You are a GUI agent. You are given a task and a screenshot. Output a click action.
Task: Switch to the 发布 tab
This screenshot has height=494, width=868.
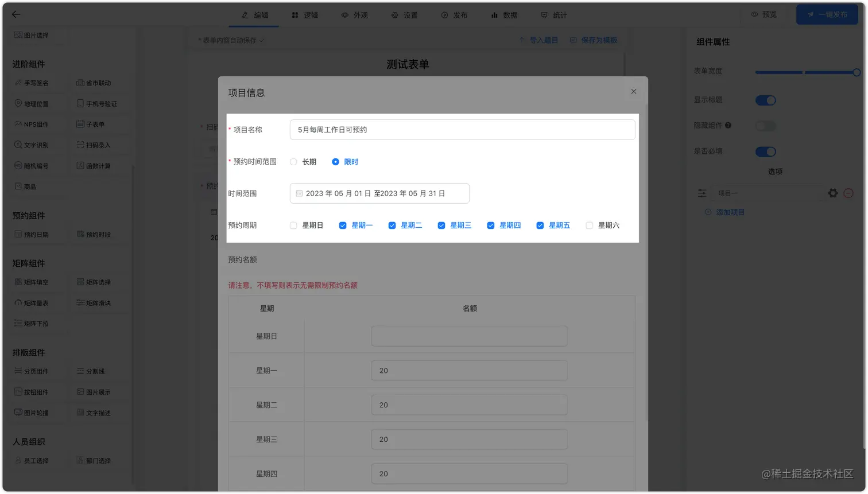click(454, 15)
